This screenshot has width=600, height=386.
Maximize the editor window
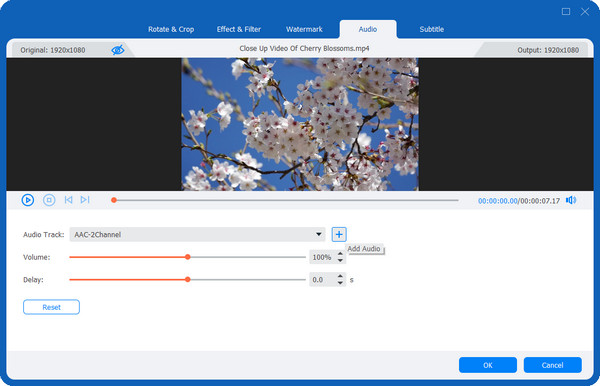566,11
